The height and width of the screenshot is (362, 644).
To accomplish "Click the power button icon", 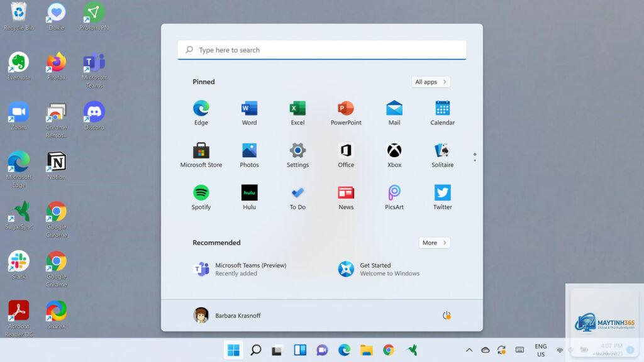I will click(447, 315).
